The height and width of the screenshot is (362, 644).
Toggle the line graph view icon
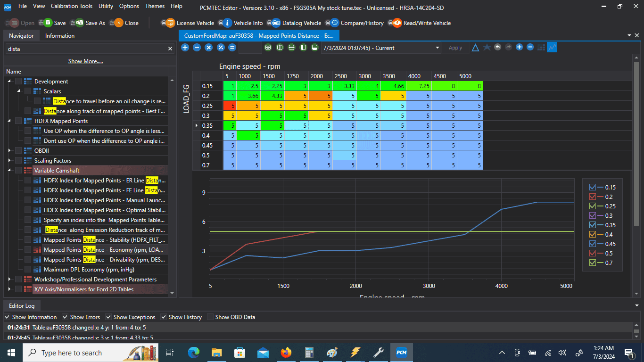pyautogui.click(x=552, y=47)
